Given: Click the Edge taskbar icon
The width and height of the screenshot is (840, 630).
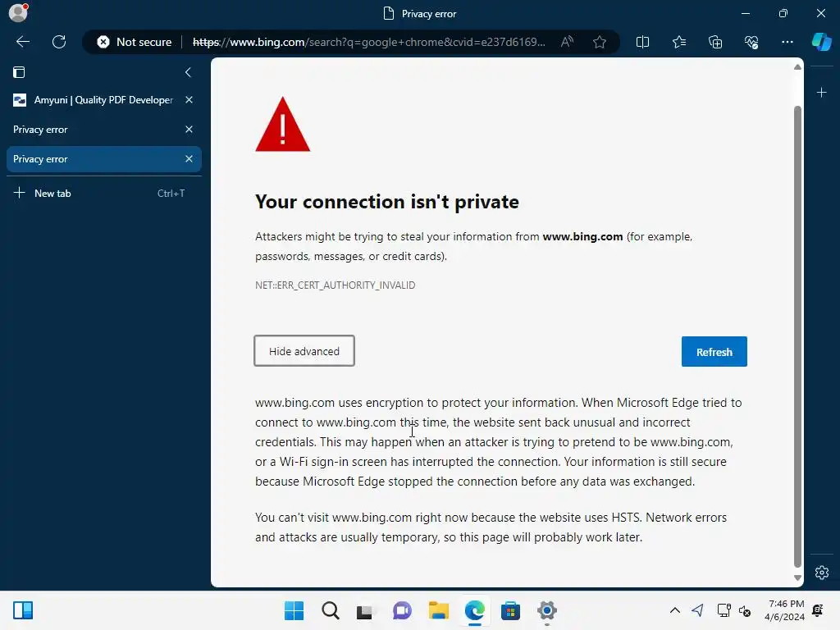Looking at the screenshot, I should [475, 610].
